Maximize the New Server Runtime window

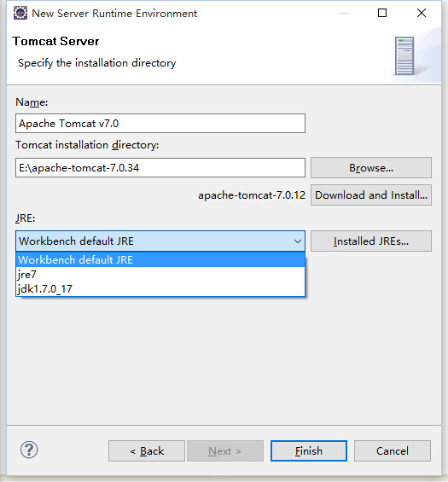click(382, 13)
